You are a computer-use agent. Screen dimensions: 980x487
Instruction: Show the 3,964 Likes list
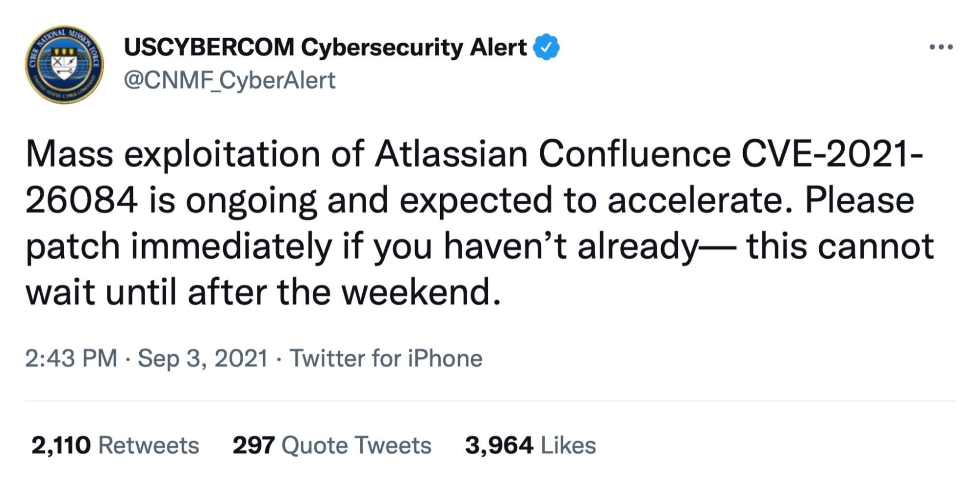coord(530,445)
